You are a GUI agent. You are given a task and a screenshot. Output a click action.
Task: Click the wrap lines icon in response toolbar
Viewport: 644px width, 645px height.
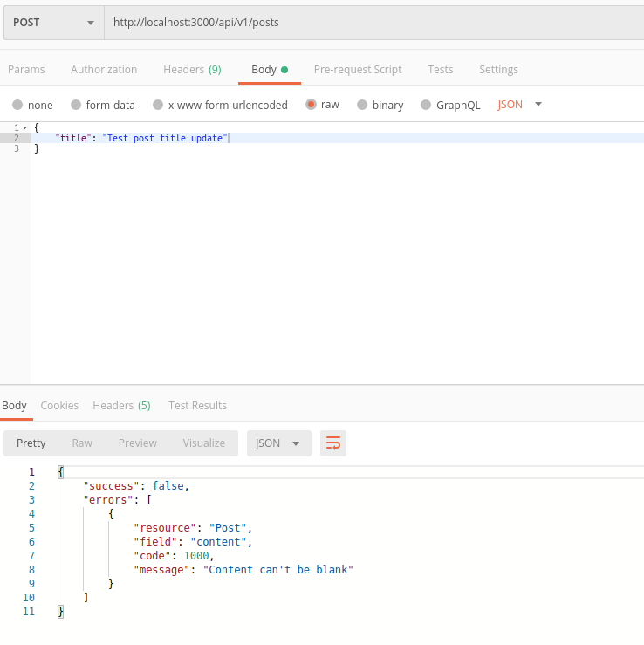[x=333, y=443]
